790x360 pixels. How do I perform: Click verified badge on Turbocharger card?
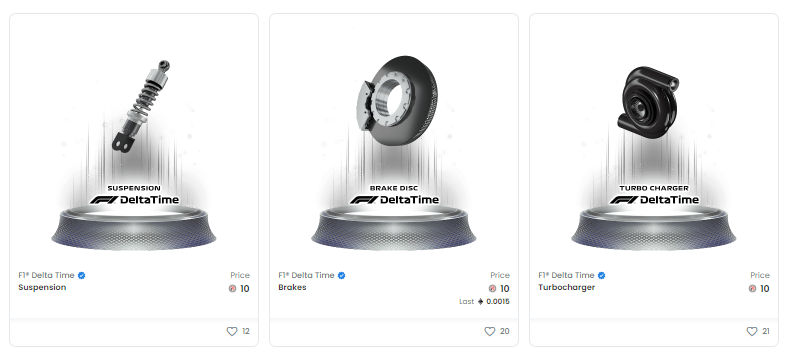point(602,275)
